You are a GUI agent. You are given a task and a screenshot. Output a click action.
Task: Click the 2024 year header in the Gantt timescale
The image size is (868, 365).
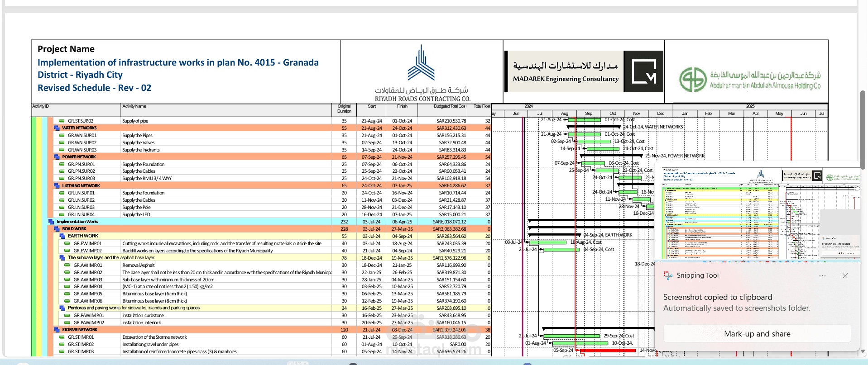tap(528, 106)
